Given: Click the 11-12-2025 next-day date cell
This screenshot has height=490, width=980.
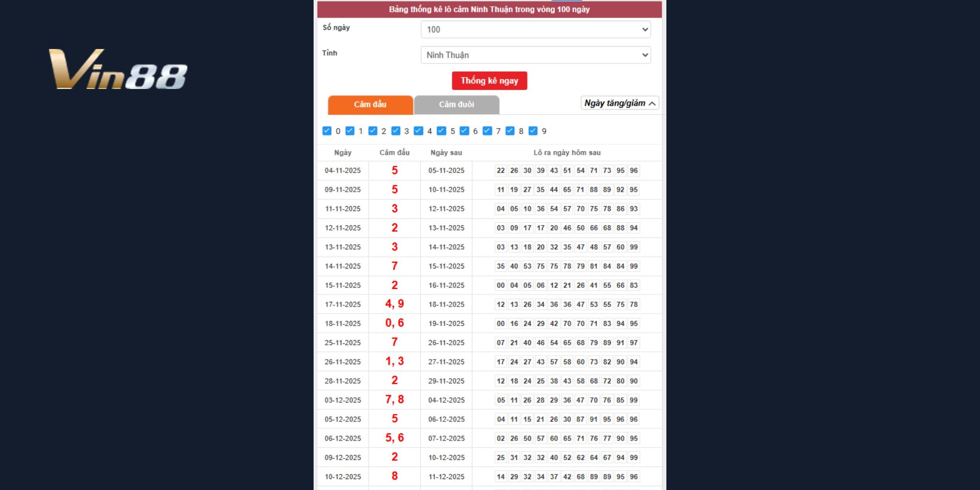Looking at the screenshot, I should [446, 477].
